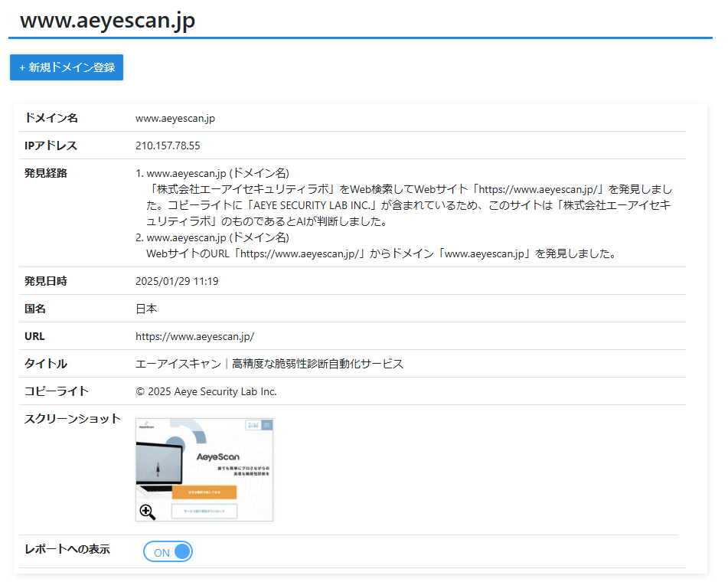Viewport: 728px width, 582px height.
Task: Click the 発見経路 row label
Action: [46, 173]
